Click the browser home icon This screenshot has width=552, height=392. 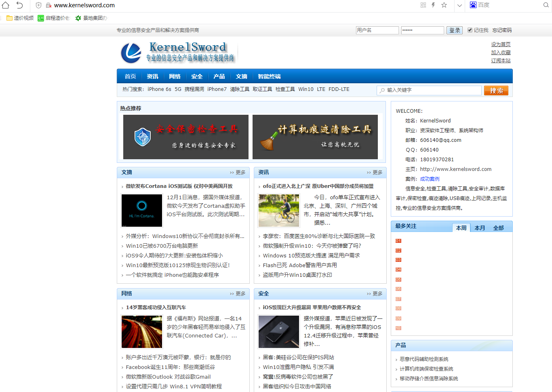coord(6,5)
